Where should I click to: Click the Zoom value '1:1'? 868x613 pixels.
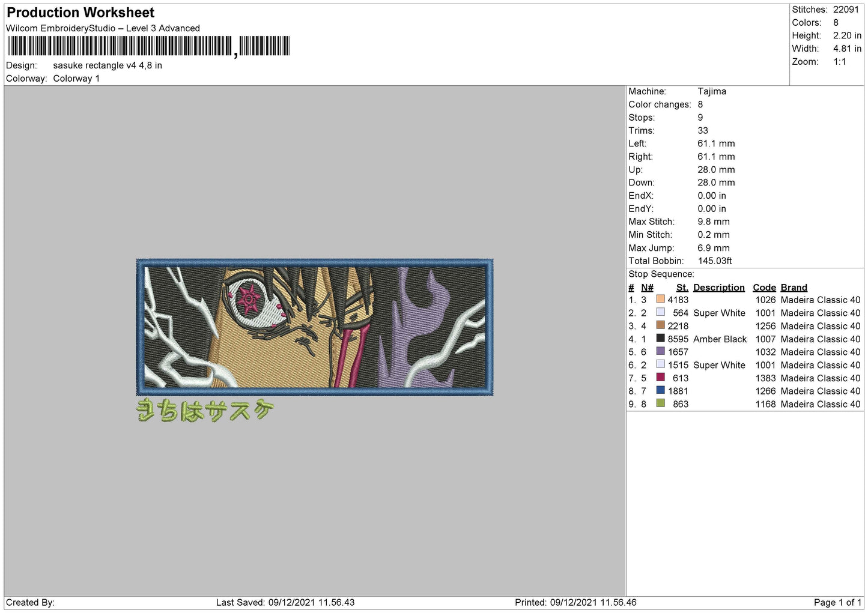[840, 62]
